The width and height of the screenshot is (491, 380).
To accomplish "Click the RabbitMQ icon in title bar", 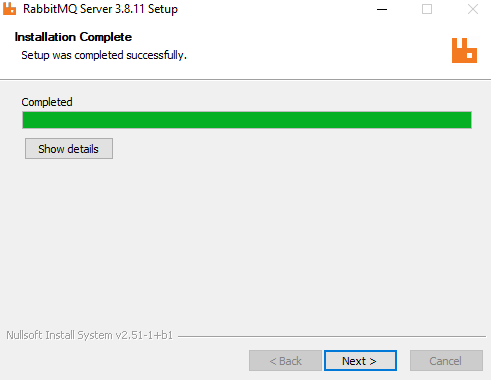I will pyautogui.click(x=9, y=9).
